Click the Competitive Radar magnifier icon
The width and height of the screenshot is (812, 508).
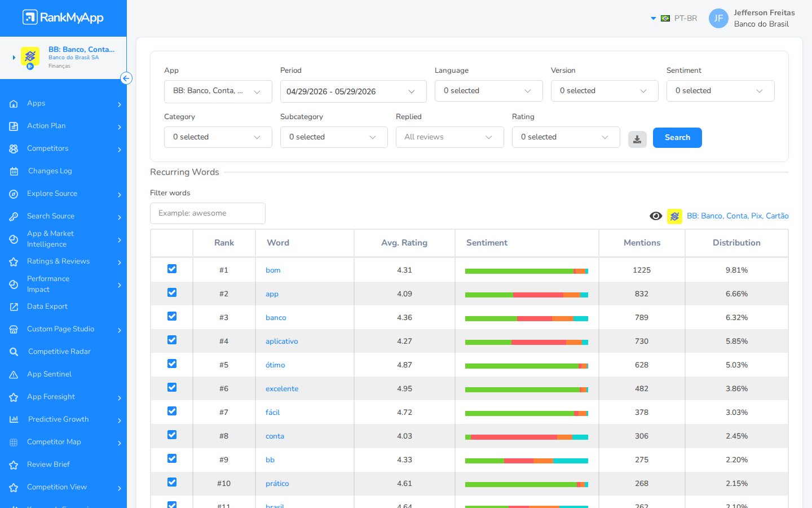(x=14, y=352)
